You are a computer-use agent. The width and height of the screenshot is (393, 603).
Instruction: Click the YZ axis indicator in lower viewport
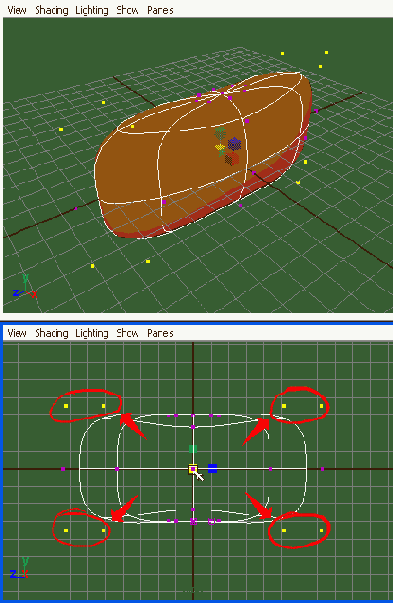[19, 568]
